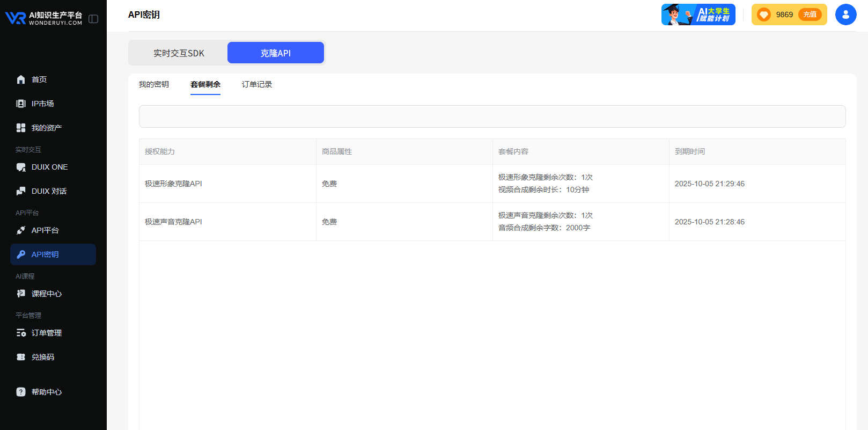This screenshot has width=868, height=430.
Task: Click the 我的资产 grid icon
Action: click(x=21, y=128)
